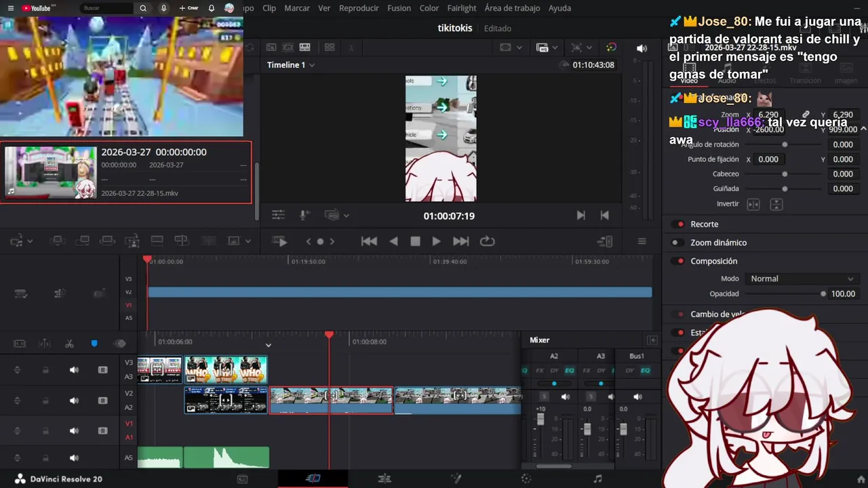Open the Marcar menu
The image size is (868, 488).
tap(297, 8)
